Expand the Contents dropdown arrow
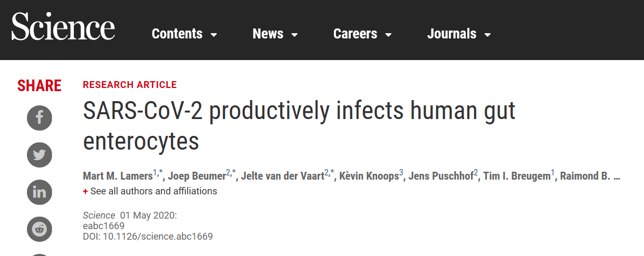Image resolution: width=644 pixels, height=256 pixels. [x=214, y=35]
